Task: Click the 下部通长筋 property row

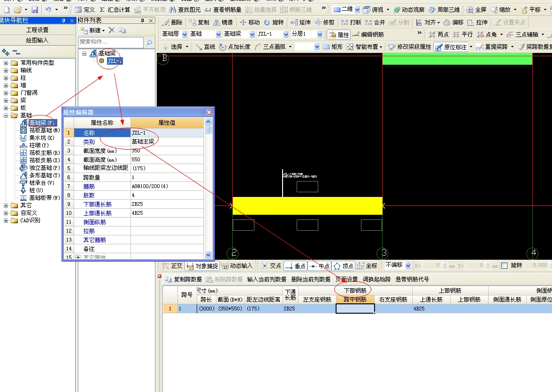Action: [x=134, y=204]
